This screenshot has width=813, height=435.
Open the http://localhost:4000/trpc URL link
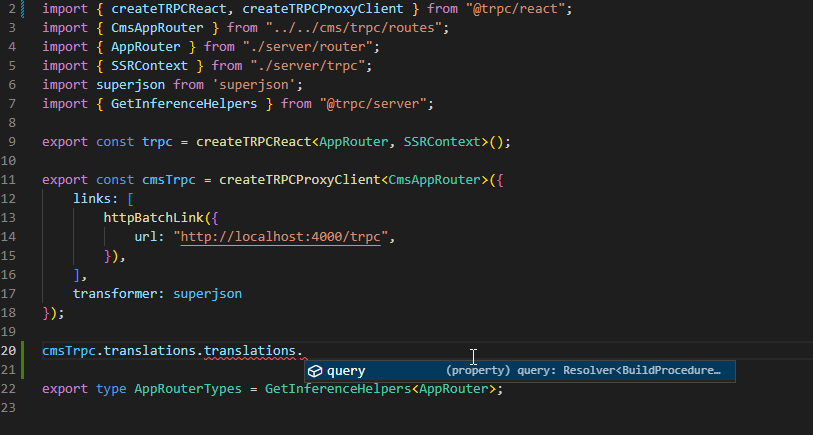[281, 237]
